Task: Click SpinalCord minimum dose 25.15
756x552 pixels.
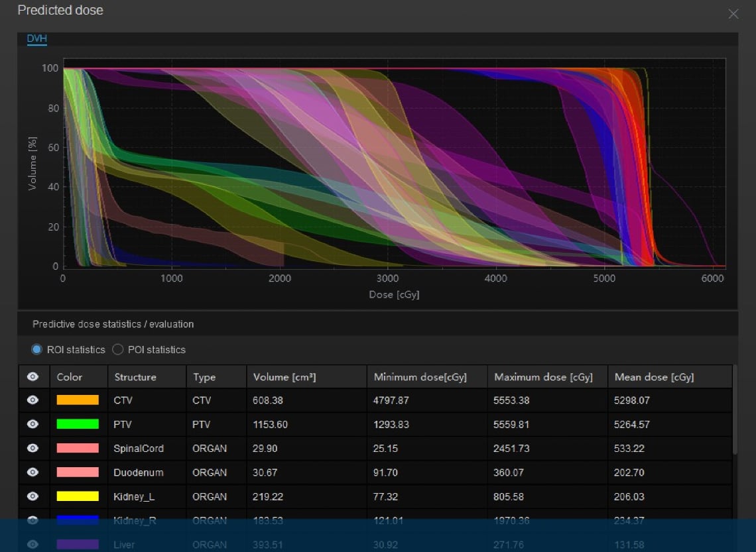Action: click(x=385, y=449)
